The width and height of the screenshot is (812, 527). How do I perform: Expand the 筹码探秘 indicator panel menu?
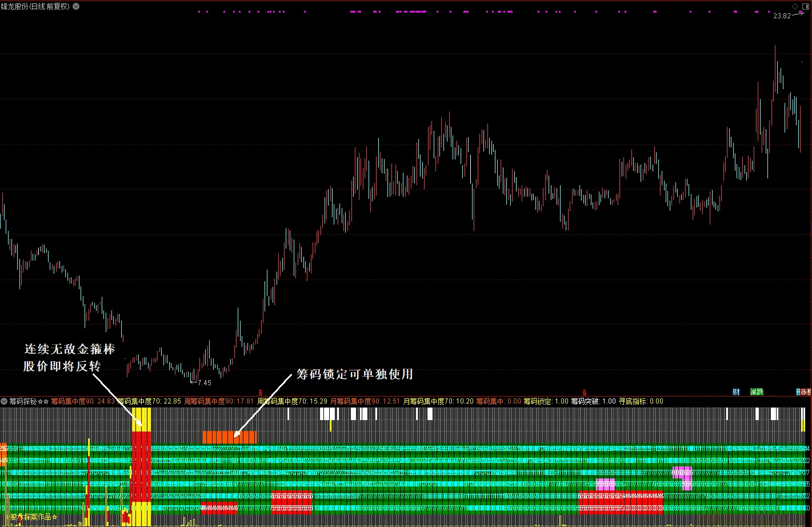[x=4, y=401]
